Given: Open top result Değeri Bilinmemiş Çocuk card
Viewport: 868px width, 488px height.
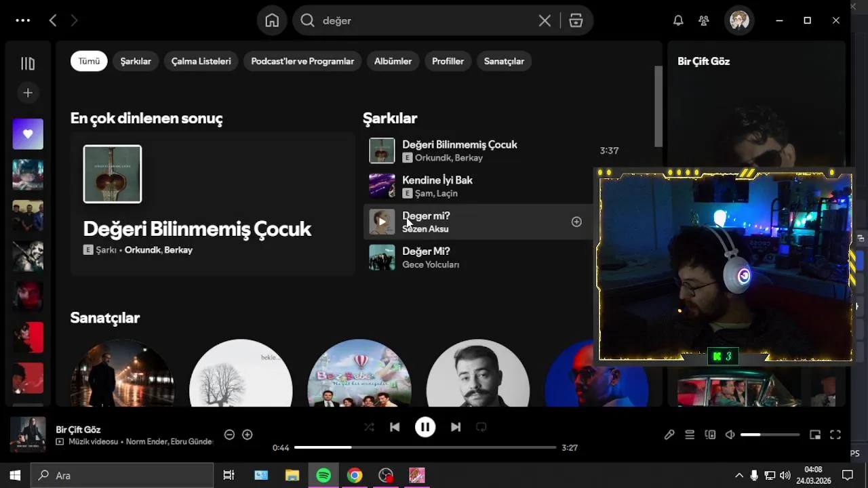Looking at the screenshot, I should coord(213,204).
